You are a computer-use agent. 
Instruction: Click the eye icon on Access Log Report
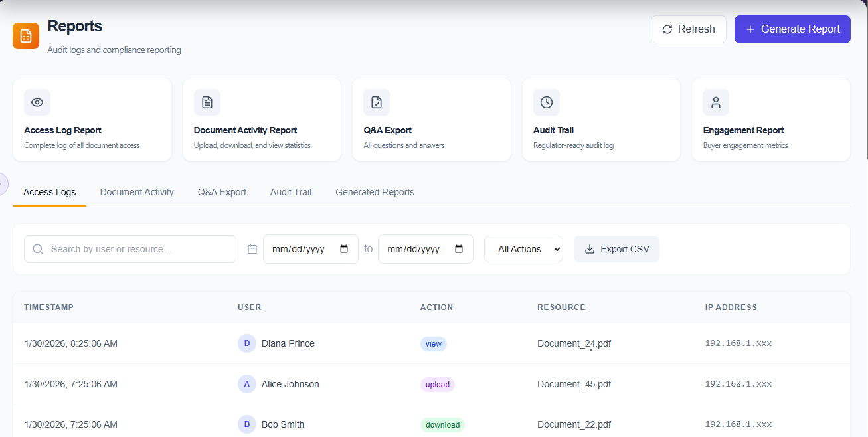coord(37,102)
